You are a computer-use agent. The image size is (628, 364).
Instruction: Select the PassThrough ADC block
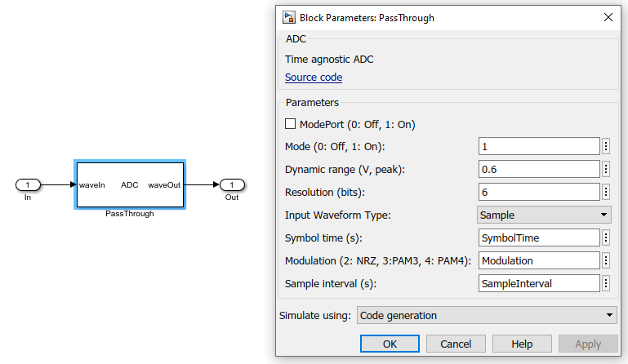click(x=130, y=184)
